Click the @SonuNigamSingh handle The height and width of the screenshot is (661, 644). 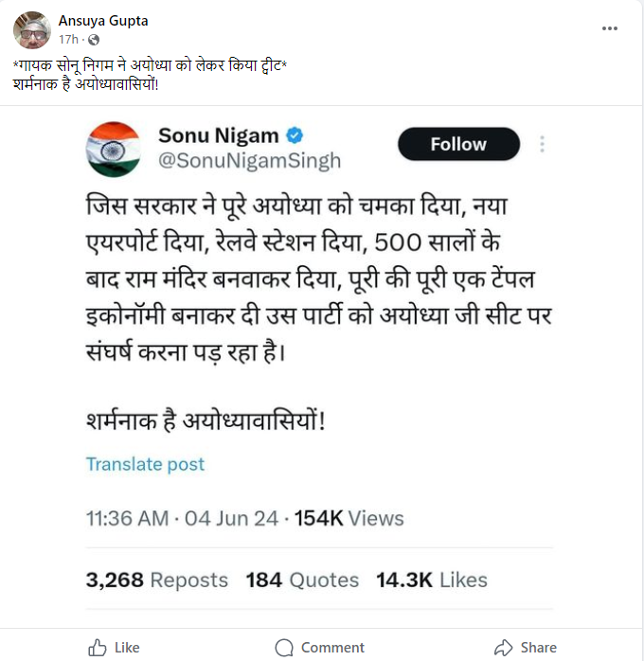[249, 161]
